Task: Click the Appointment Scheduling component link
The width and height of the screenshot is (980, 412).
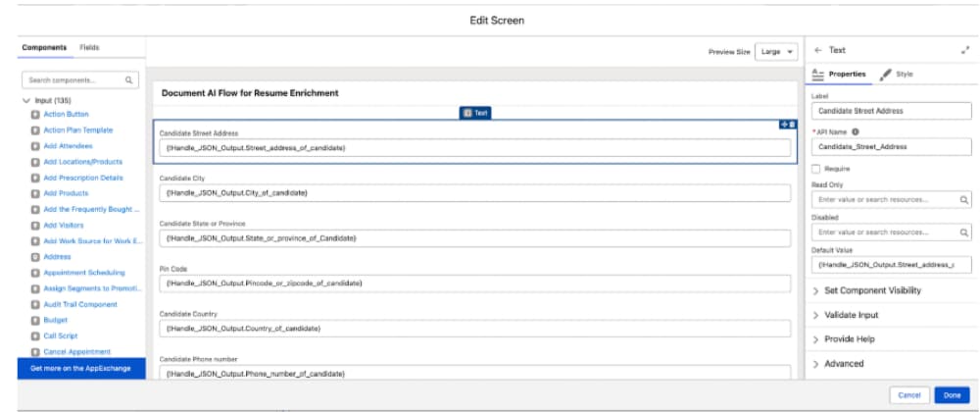Action: tap(84, 273)
